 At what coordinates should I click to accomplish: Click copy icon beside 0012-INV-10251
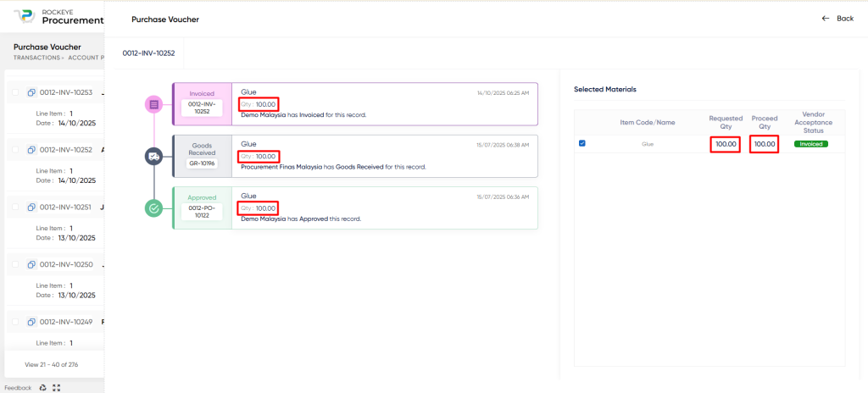(31, 208)
